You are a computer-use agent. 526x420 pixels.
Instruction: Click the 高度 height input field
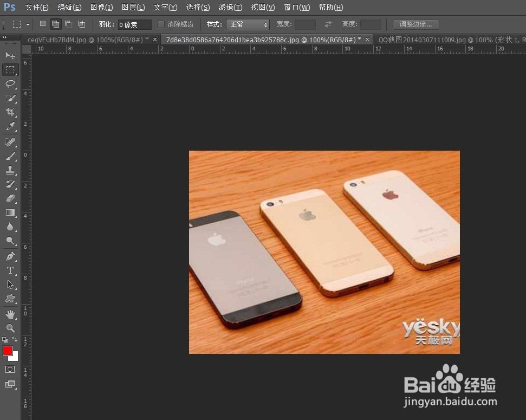point(371,24)
